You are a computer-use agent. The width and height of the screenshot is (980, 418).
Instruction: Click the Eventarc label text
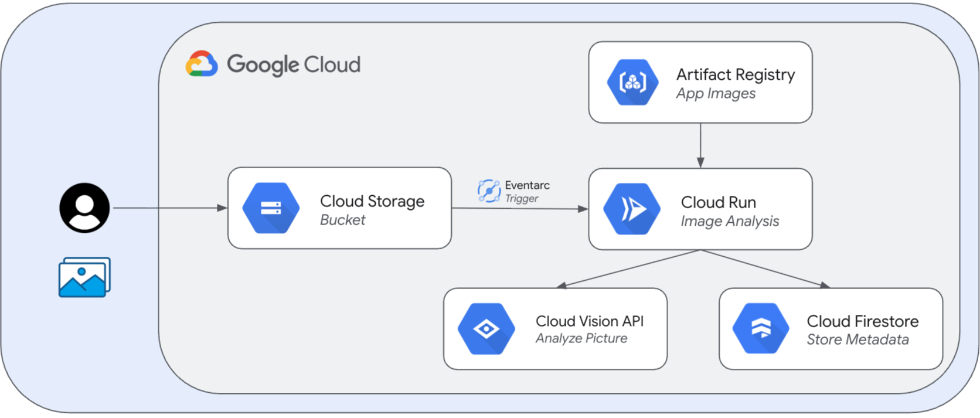coord(527,185)
